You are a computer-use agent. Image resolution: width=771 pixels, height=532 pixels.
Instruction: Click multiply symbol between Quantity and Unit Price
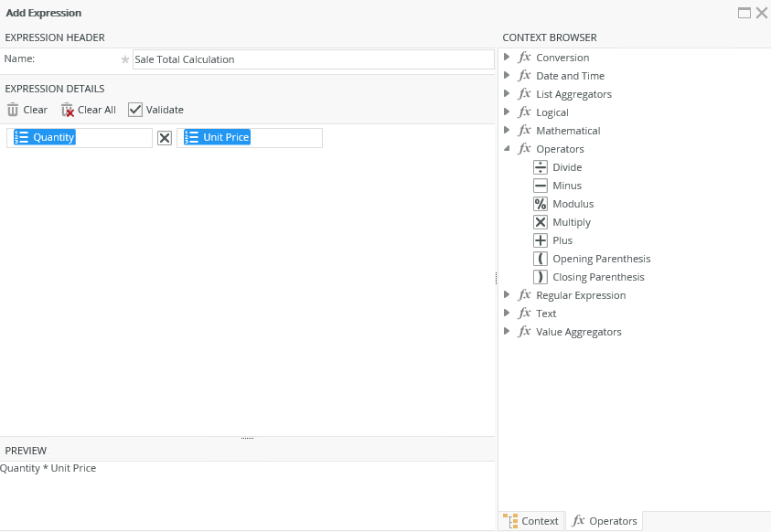click(x=165, y=138)
